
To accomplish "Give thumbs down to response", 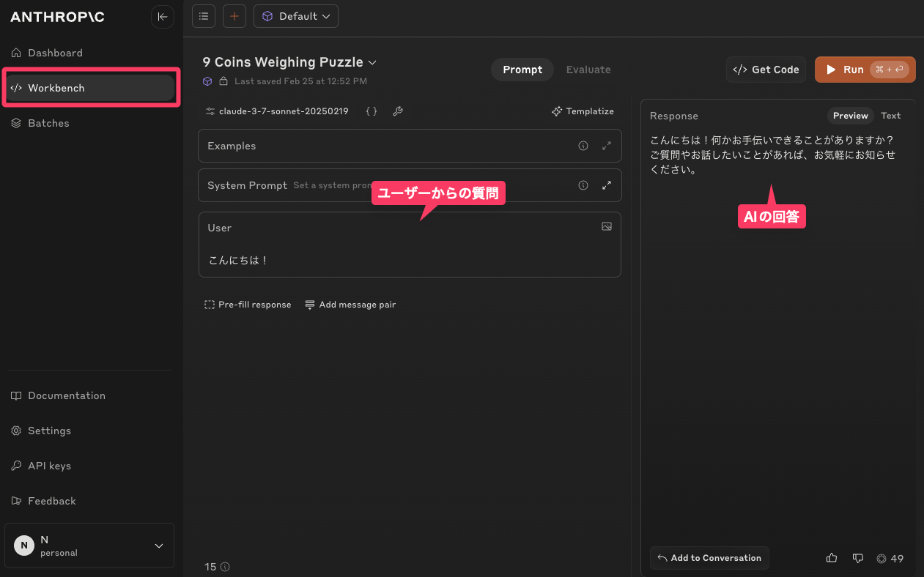I will 857,558.
